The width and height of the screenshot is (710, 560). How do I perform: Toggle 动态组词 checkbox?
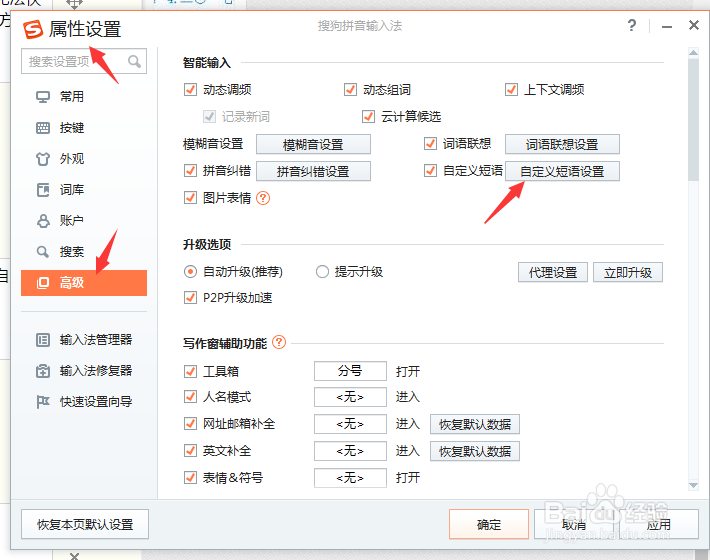pyautogui.click(x=350, y=90)
